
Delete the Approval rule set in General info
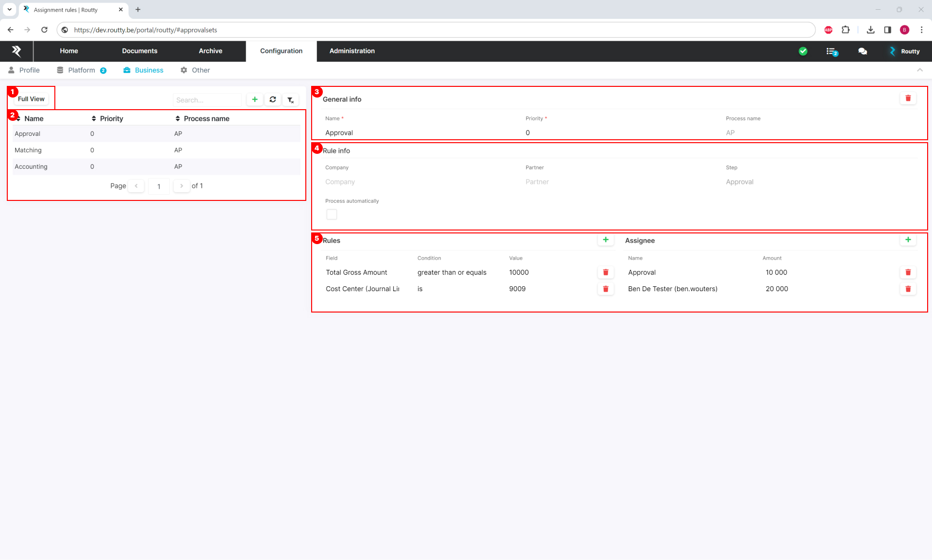[908, 99]
